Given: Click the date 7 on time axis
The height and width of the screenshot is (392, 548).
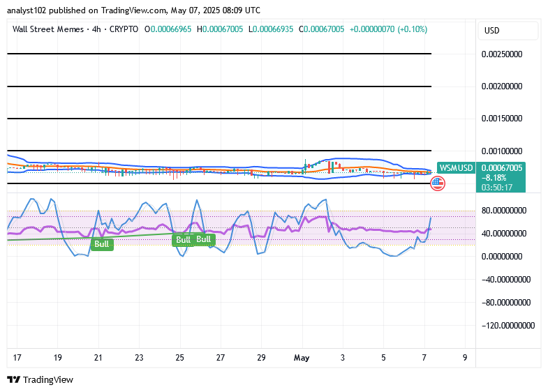Looking at the screenshot, I should [x=424, y=358].
